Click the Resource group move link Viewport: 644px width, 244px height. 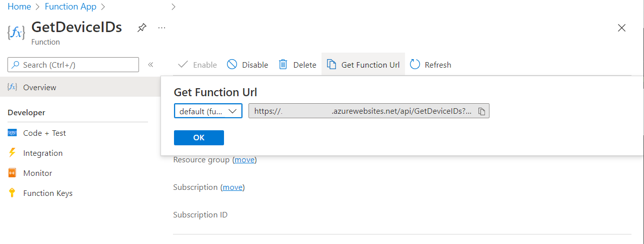(244, 160)
